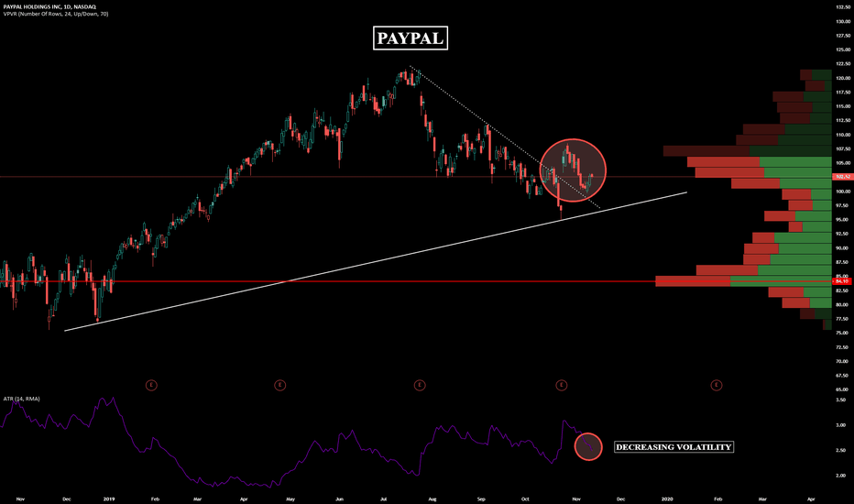854x504 pixels.
Task: Select the white ascending support trendline
Action: [x=376, y=261]
